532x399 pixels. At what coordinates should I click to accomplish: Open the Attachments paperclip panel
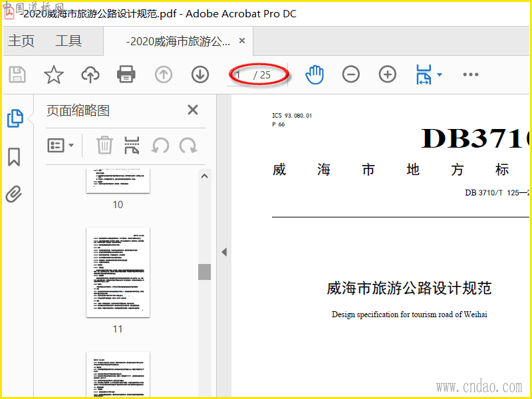click(x=14, y=194)
